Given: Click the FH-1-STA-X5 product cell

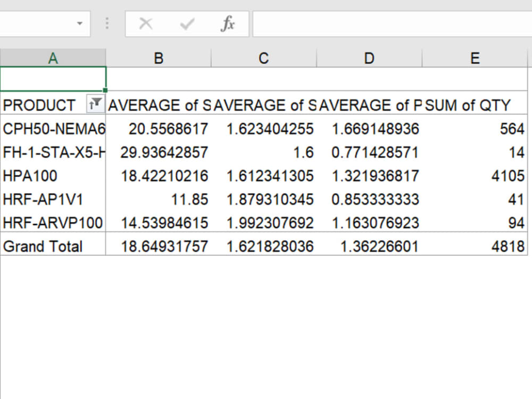Looking at the screenshot, I should tap(48, 152).
